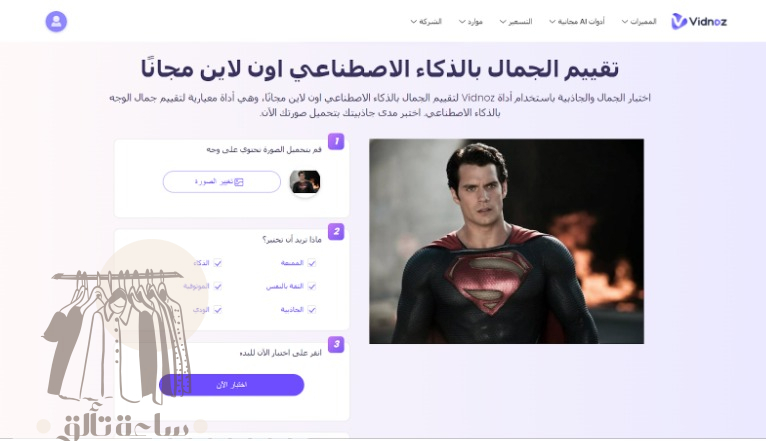Open the user profile avatar icon
The width and height of the screenshot is (766, 441).
(56, 21)
